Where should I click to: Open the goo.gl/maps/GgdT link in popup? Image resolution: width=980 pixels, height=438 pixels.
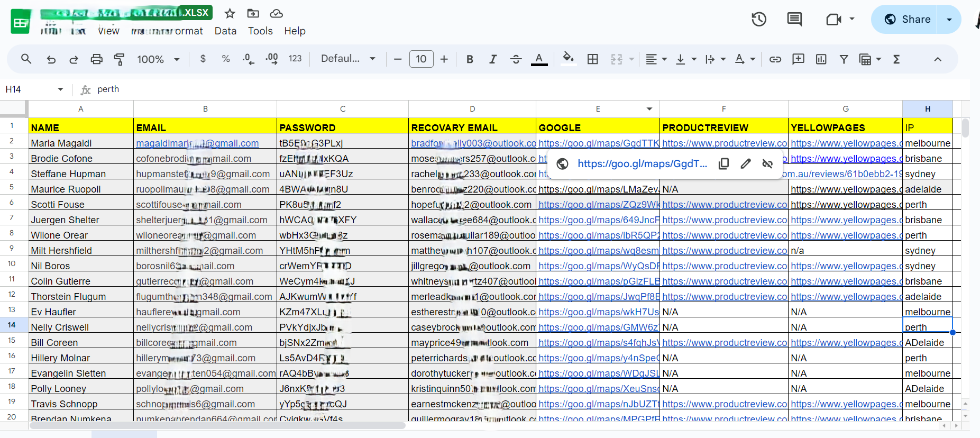tap(642, 164)
